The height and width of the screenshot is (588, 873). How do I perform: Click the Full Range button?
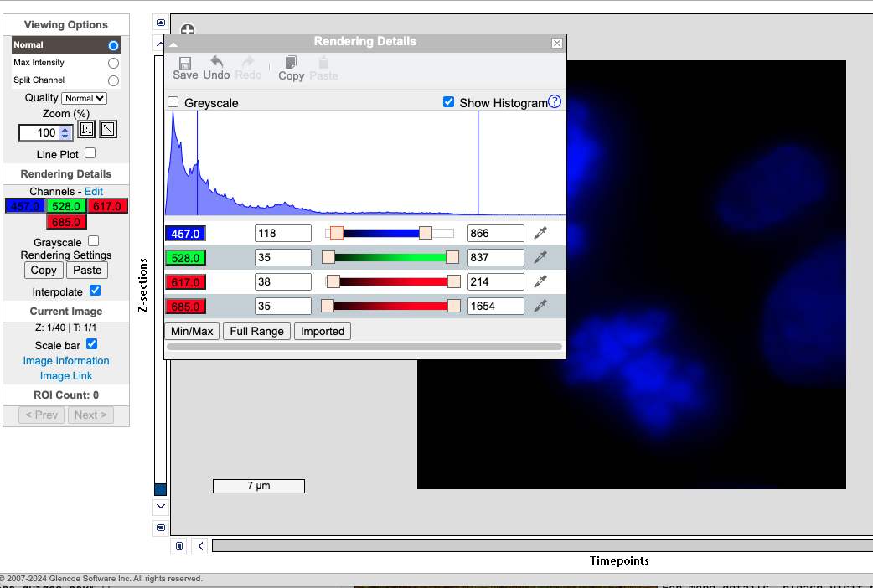pyautogui.click(x=256, y=331)
